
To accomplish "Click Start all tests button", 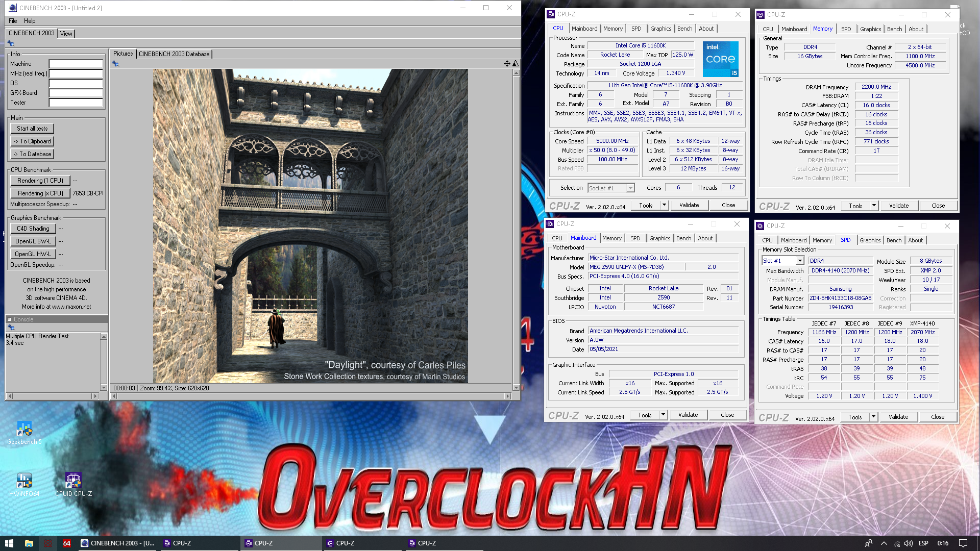I will tap(32, 129).
